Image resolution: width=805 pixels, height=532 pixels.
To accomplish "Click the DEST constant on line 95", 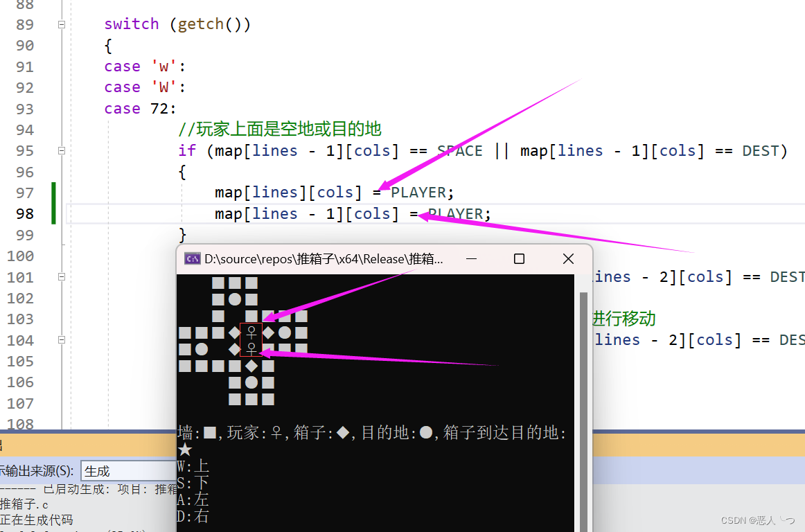I will [761, 150].
